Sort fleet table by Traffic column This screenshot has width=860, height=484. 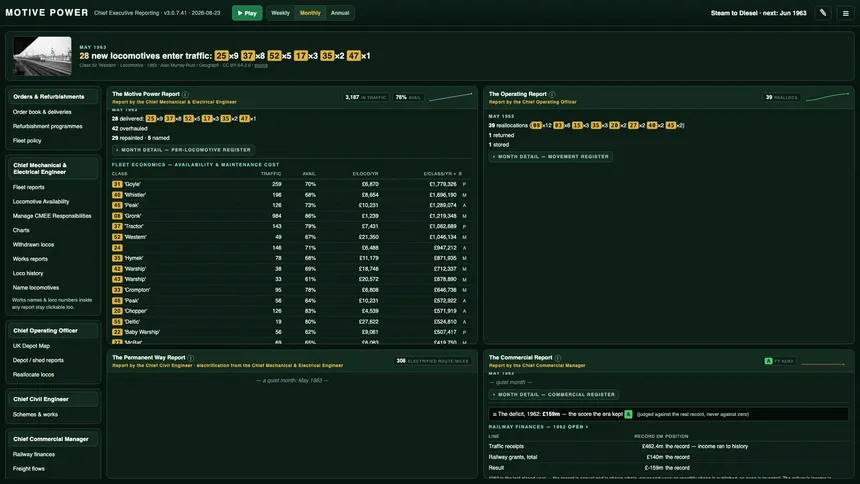point(271,173)
